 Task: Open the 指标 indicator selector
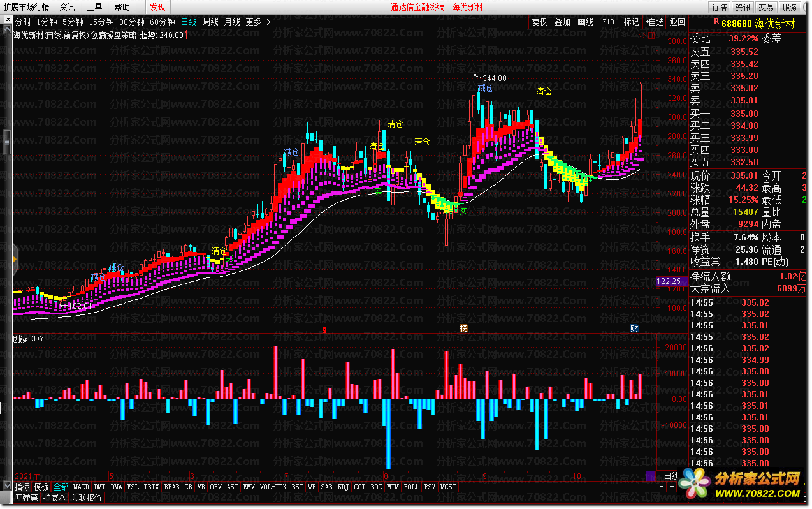[22, 487]
